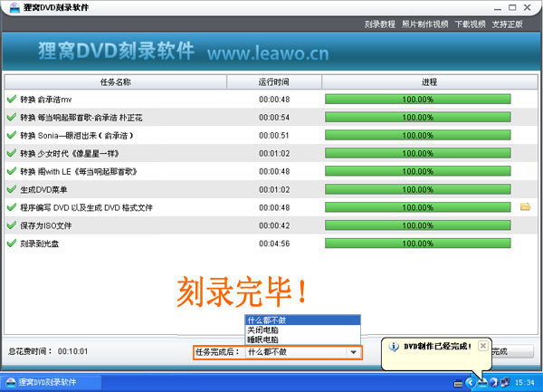
Task: Select the task name 刻录到光盘
Action: click(x=40, y=244)
